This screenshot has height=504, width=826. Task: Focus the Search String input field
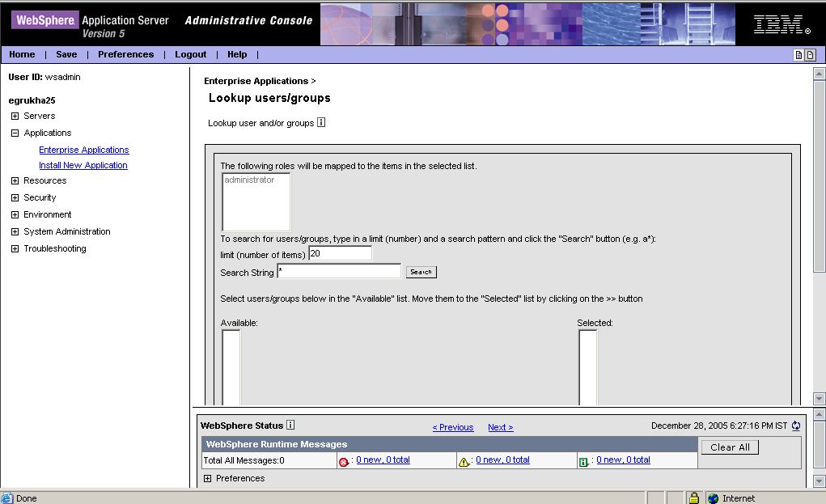(x=339, y=271)
